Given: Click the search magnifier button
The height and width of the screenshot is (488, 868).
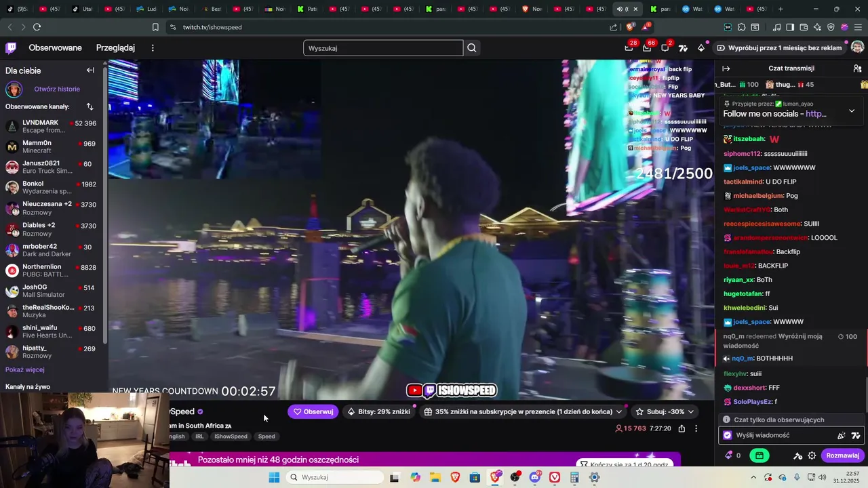Looking at the screenshot, I should (472, 48).
